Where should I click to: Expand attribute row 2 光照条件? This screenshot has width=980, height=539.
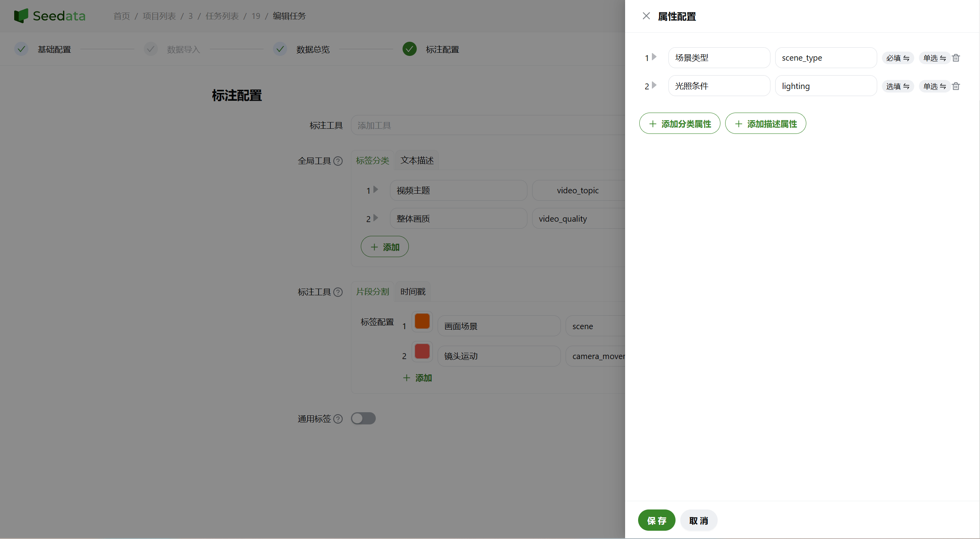(x=654, y=85)
